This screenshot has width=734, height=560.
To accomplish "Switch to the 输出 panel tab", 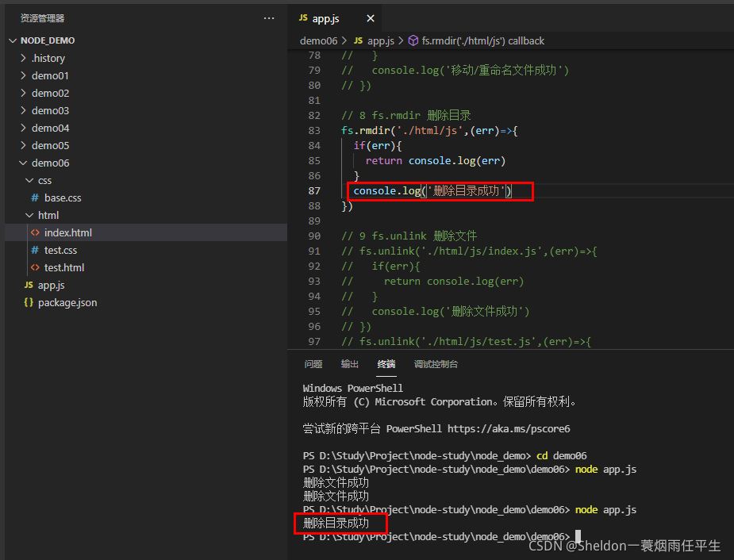I will [350, 364].
